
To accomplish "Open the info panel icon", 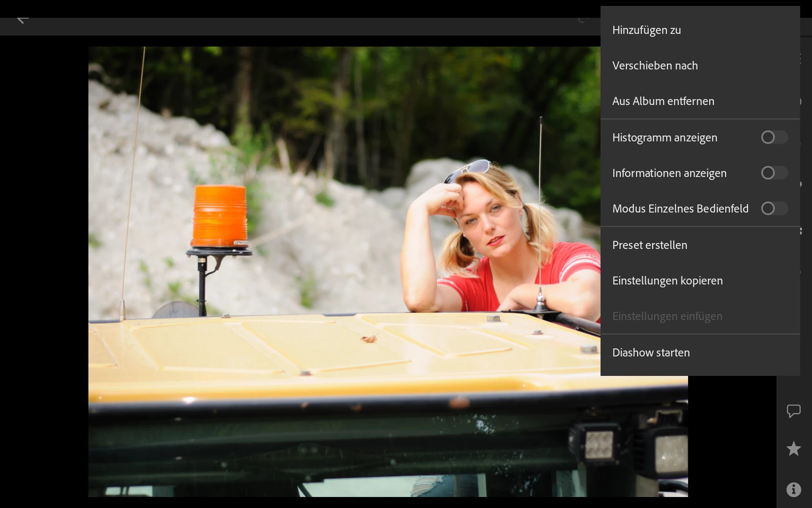I will tap(793, 489).
